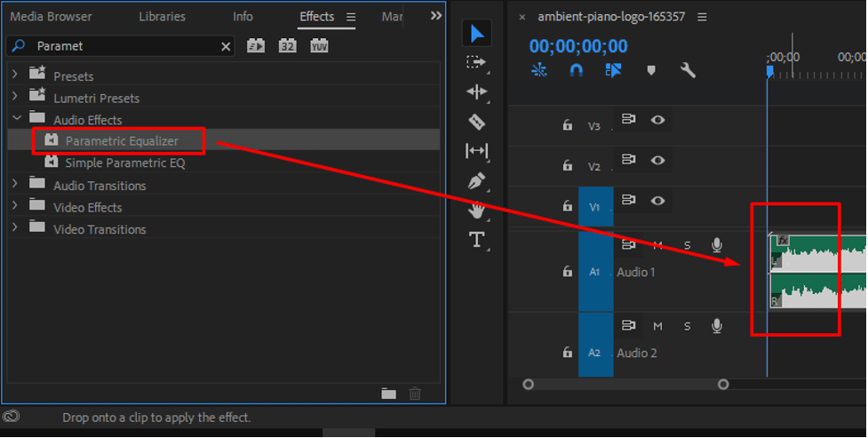The image size is (868, 438).
Task: Target the A2 track header
Action: 595,345
